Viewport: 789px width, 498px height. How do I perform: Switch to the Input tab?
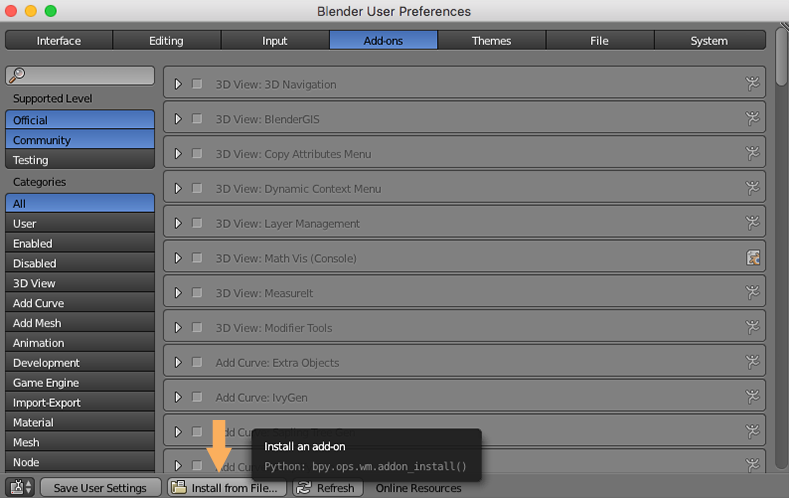coord(275,40)
